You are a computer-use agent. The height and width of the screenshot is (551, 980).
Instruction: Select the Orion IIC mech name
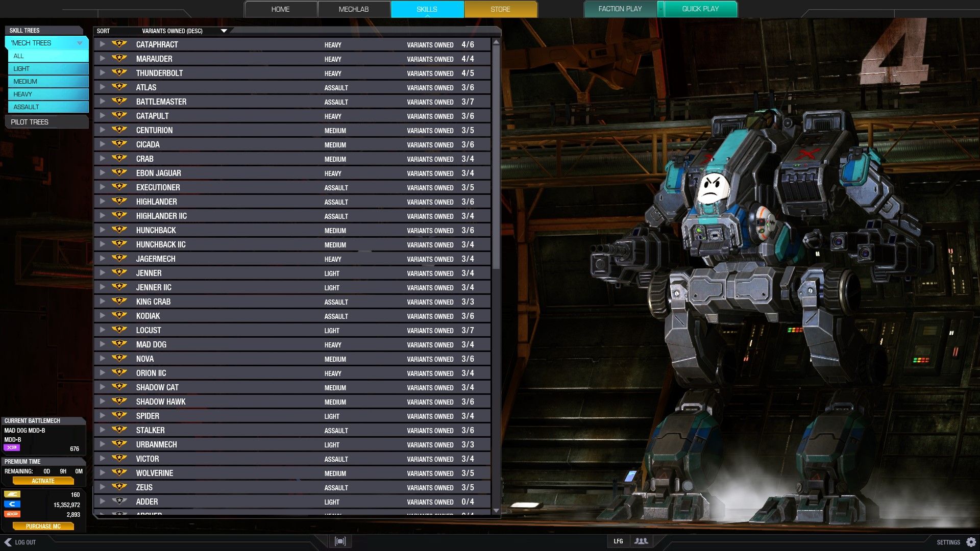point(151,373)
